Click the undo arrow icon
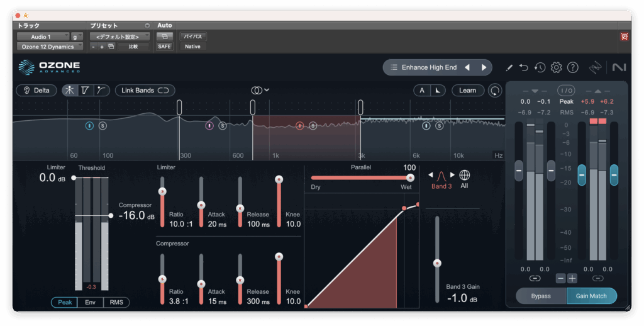 [x=524, y=67]
